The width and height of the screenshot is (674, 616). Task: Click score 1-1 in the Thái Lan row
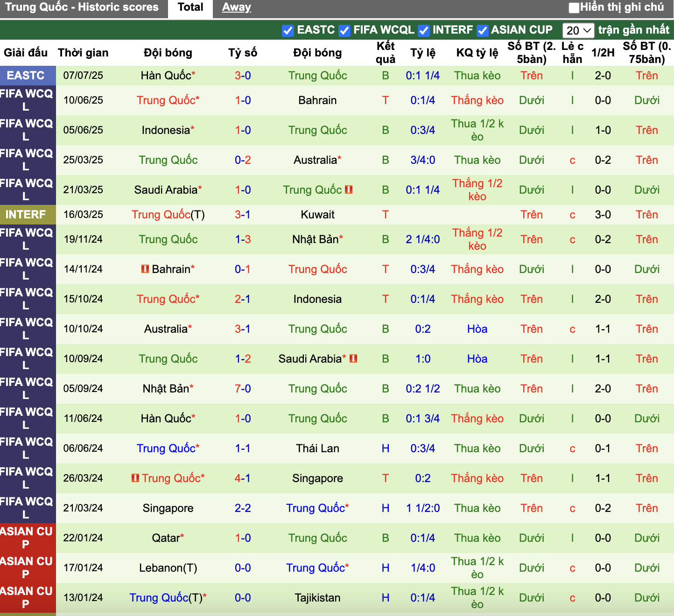click(x=243, y=448)
